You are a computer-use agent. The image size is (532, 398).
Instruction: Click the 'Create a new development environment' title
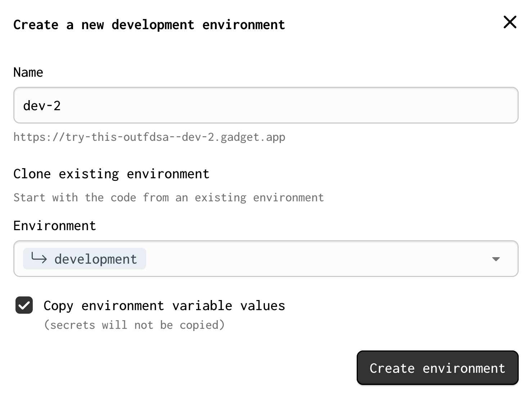coord(149,25)
